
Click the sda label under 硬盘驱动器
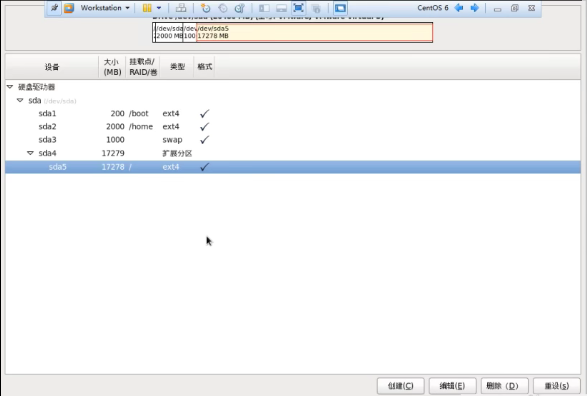[x=34, y=100]
